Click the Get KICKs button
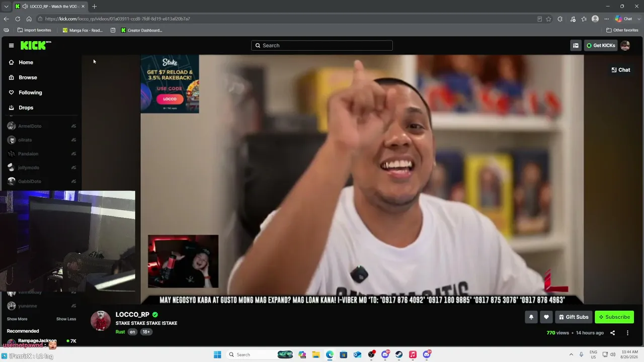644x362 pixels. [x=601, y=46]
